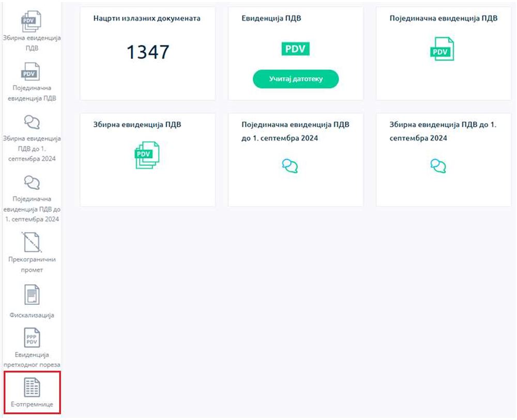
Task: Open Појединачна евиденција ПДВ sidebar icon
Action: [x=31, y=71]
